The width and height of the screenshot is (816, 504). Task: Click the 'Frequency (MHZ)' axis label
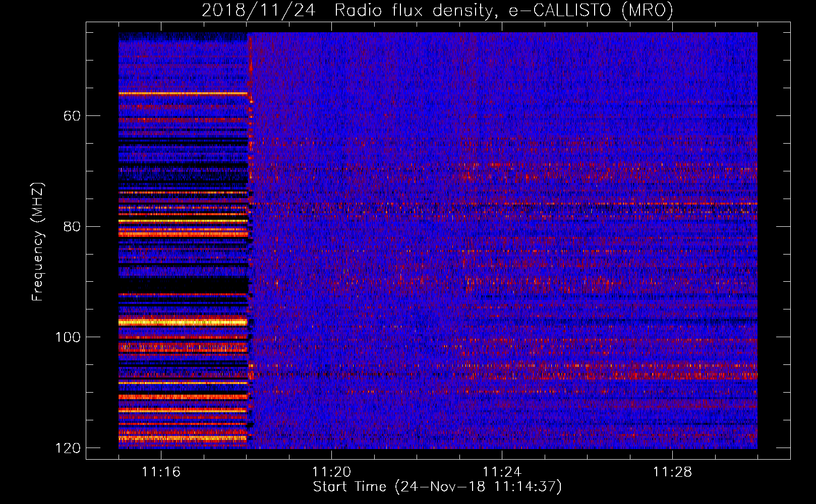pyautogui.click(x=38, y=242)
